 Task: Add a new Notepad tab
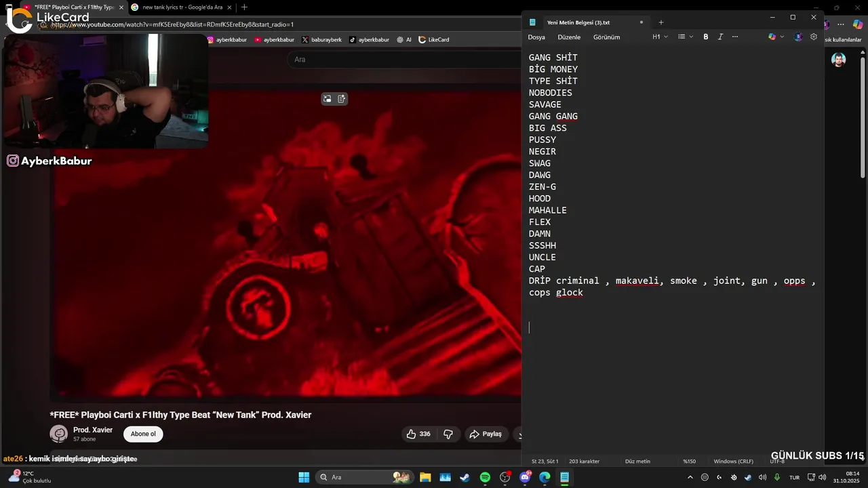(x=661, y=22)
